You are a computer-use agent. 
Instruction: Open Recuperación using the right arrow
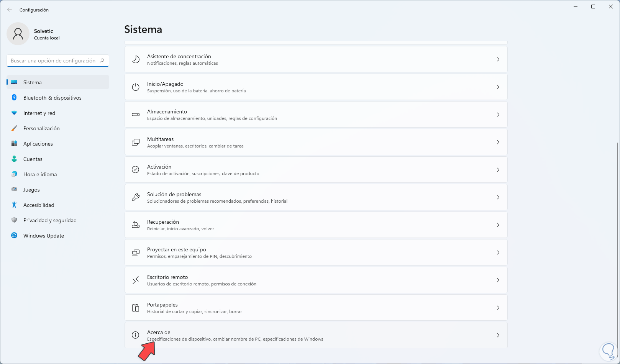click(x=498, y=225)
